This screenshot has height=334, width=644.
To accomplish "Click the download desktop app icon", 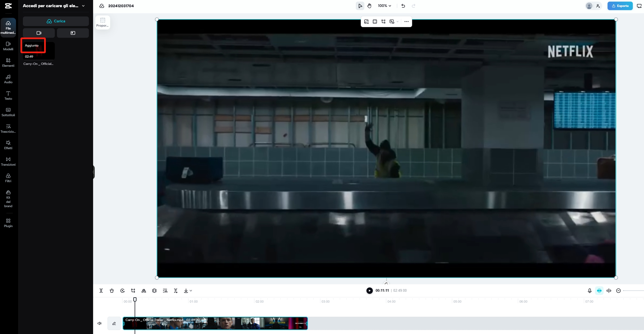I will pos(639,6).
